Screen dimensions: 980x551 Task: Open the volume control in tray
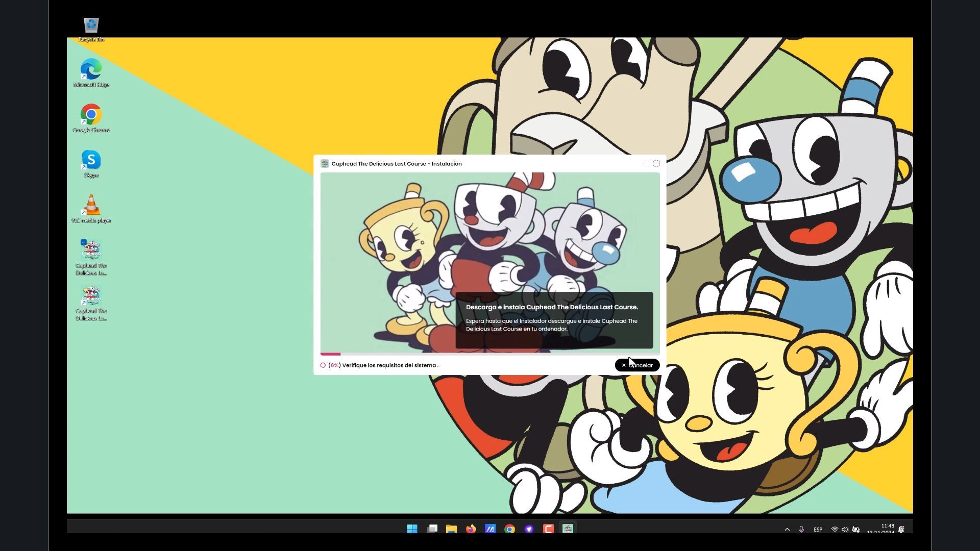[845, 530]
